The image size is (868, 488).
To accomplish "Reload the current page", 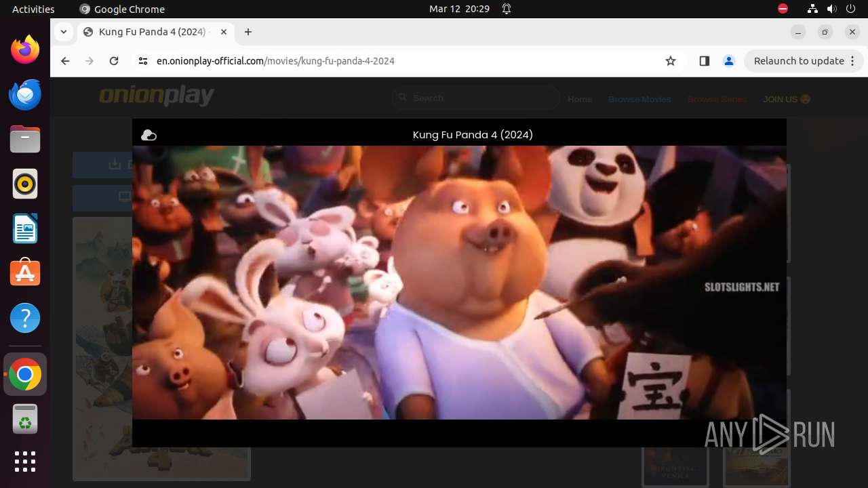I will tap(114, 61).
